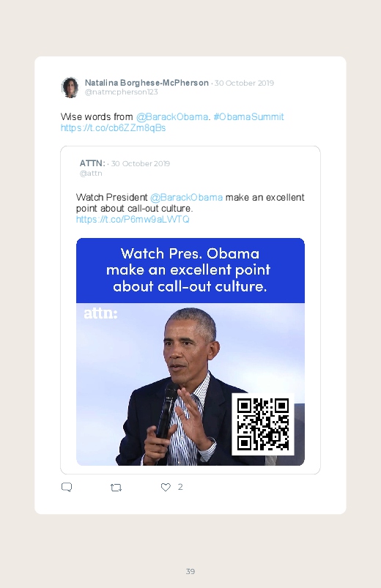Click the like count number 2
381x588 pixels.
(180, 487)
